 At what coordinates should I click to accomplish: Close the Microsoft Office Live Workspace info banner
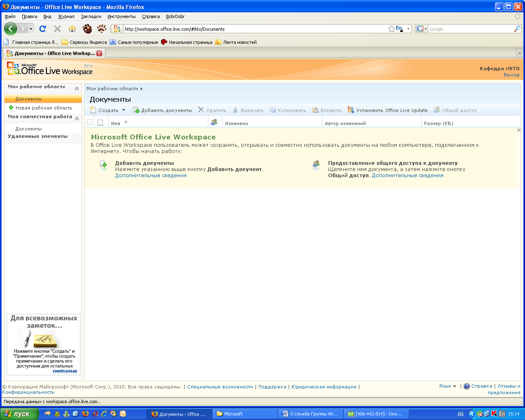519,130
